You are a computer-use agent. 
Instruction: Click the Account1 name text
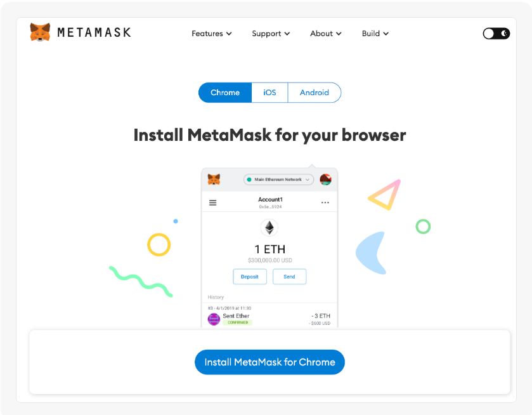point(270,199)
